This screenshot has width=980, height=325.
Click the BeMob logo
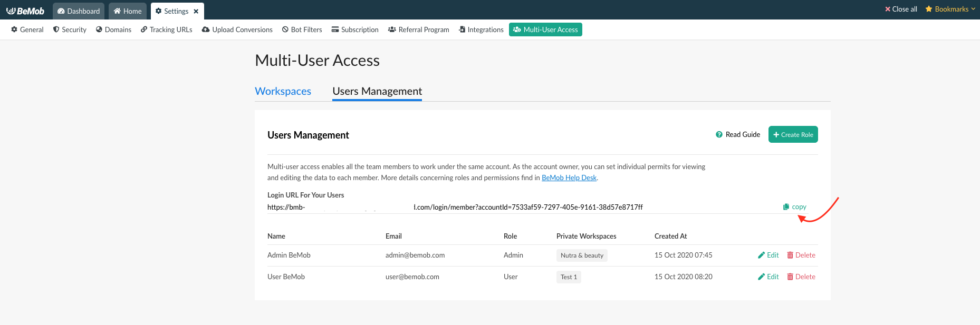click(25, 11)
